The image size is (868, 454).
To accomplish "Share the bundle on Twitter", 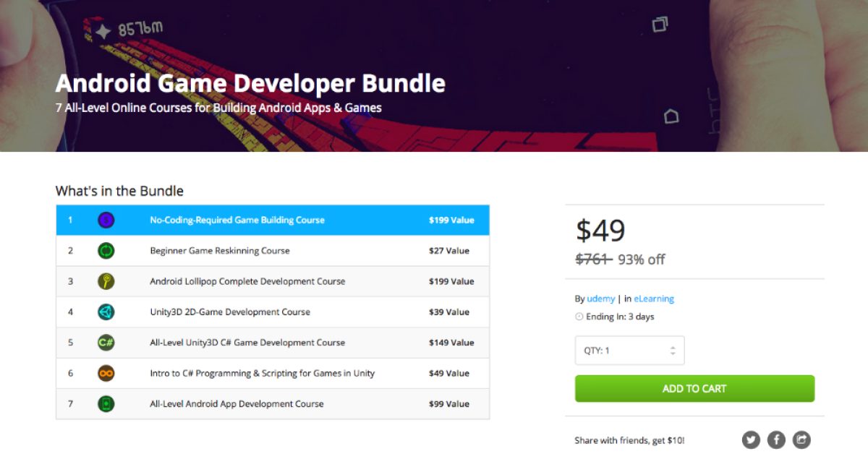I will (751, 440).
